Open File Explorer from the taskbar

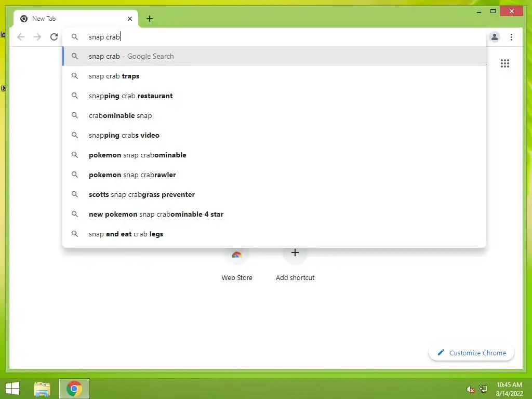(x=42, y=389)
